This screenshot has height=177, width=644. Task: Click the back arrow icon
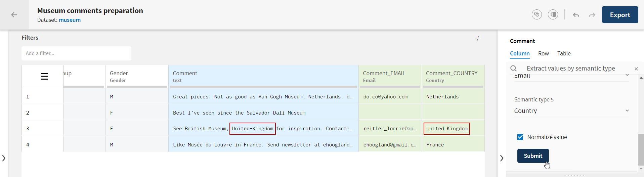click(14, 15)
